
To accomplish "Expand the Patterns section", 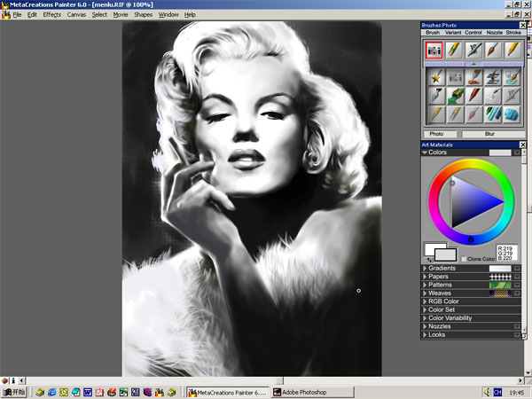I will pyautogui.click(x=425, y=285).
